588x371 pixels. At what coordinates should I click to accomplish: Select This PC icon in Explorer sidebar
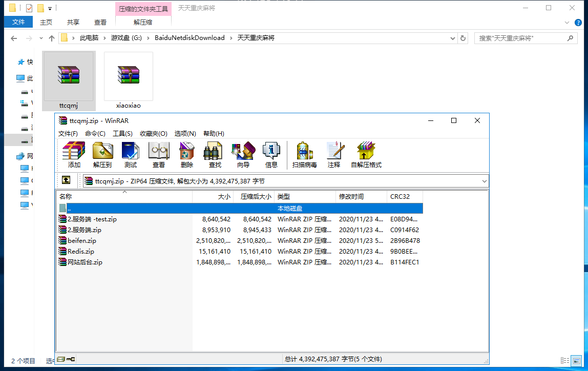[20, 78]
